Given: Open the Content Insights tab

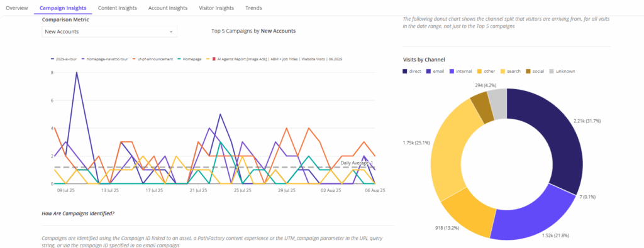Looking at the screenshot, I should pos(118,8).
